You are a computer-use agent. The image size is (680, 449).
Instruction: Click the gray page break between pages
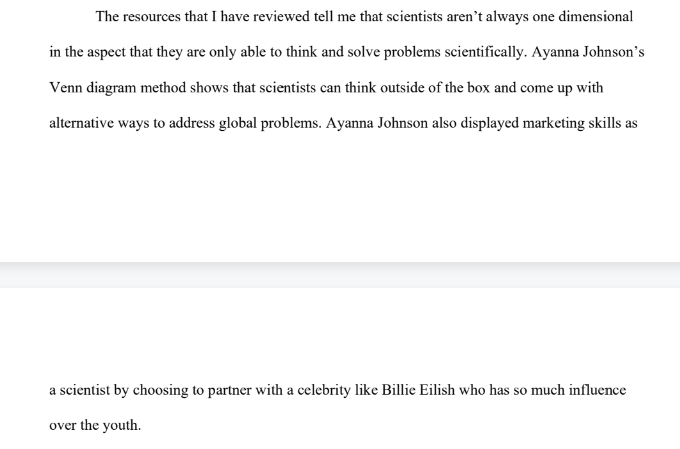[x=340, y=274]
